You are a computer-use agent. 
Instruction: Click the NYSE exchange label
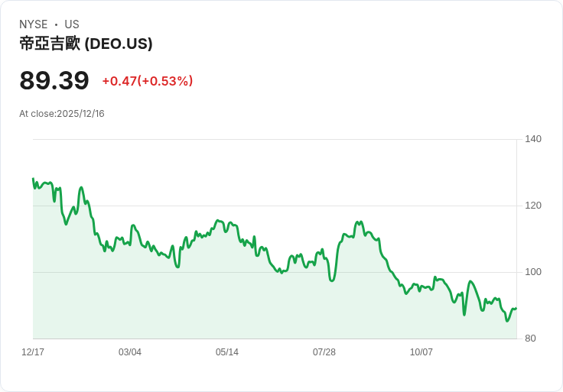[34, 24]
